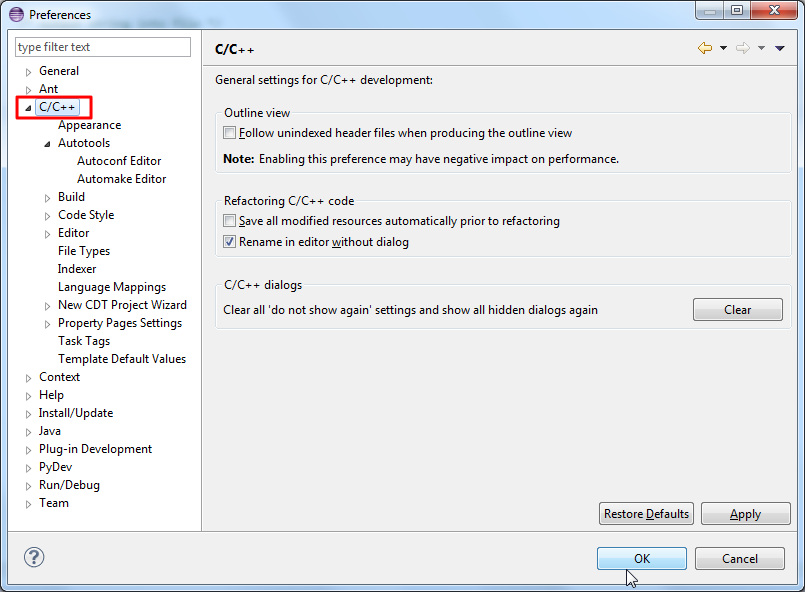The height and width of the screenshot is (592, 805).
Task: Click the Eclipse icon in title bar
Action: pyautogui.click(x=16, y=14)
